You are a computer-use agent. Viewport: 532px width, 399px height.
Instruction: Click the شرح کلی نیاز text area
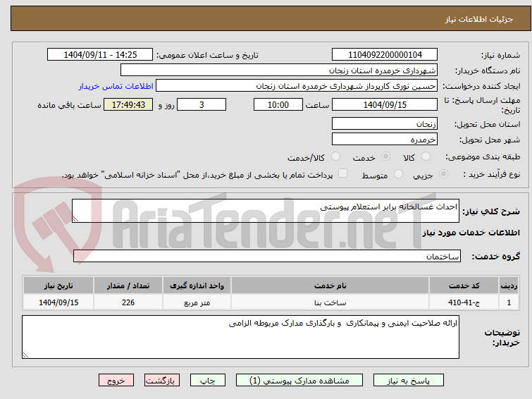266,211
